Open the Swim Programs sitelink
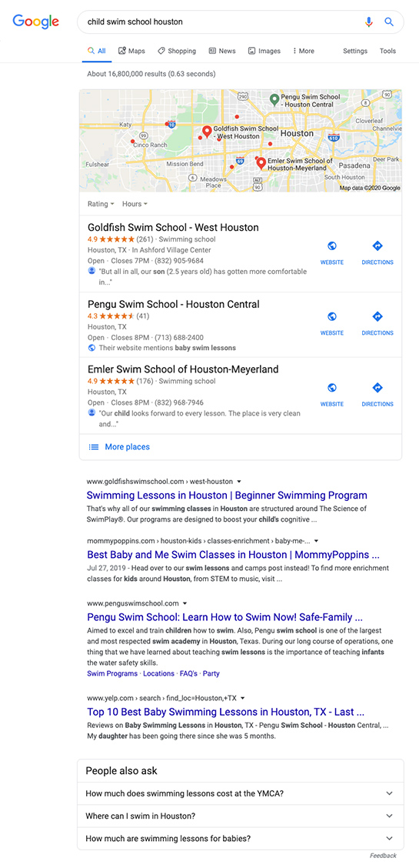 (x=112, y=673)
